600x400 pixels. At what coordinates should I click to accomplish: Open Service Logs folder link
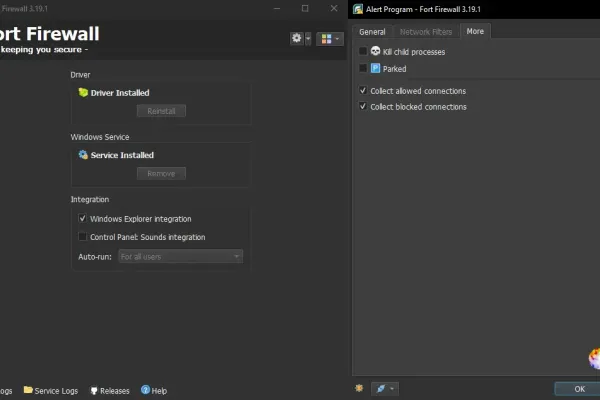[51, 390]
